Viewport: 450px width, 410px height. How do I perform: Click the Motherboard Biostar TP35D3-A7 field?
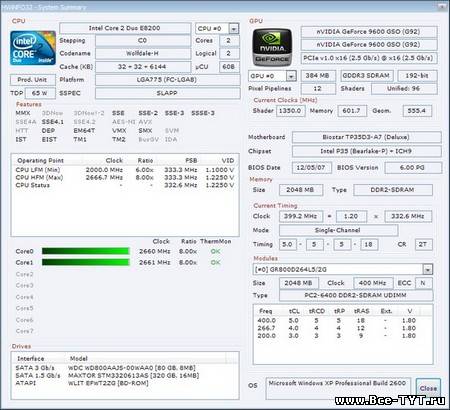click(366, 137)
